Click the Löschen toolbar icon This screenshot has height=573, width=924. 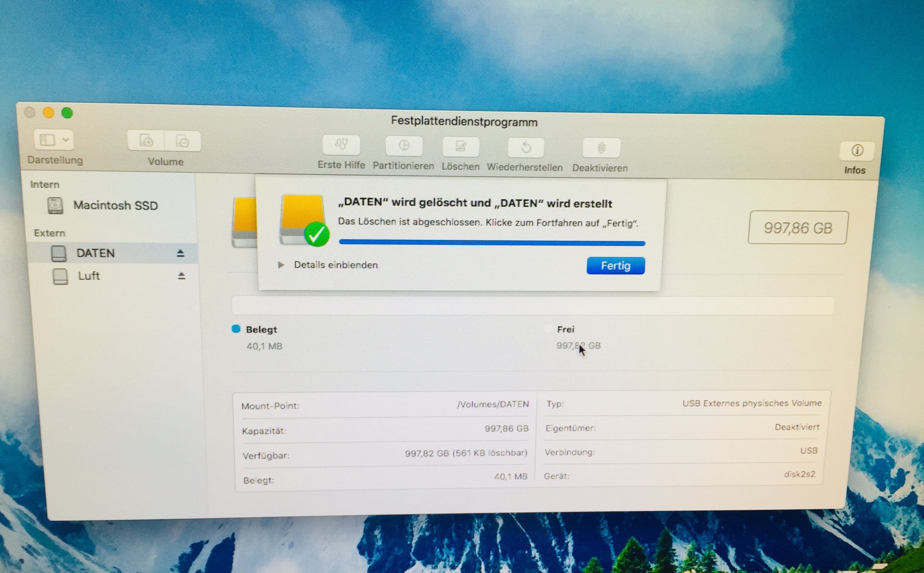point(461,147)
